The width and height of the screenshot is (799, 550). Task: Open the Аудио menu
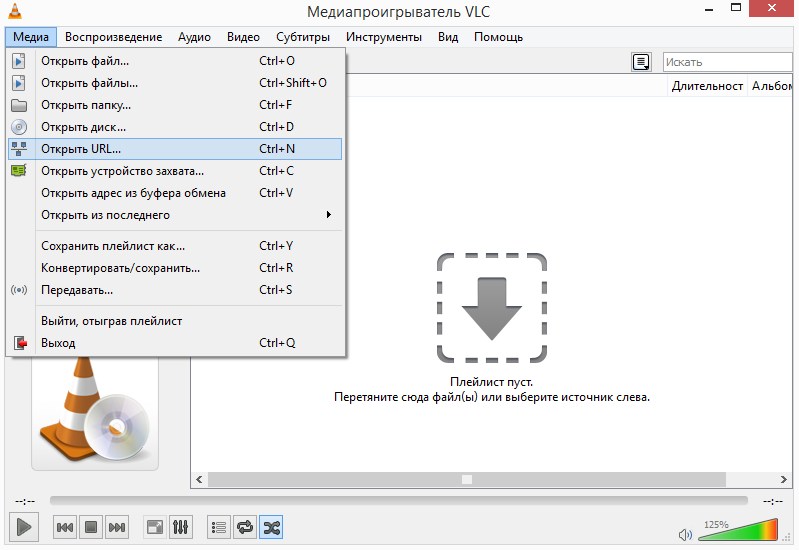[x=194, y=37]
